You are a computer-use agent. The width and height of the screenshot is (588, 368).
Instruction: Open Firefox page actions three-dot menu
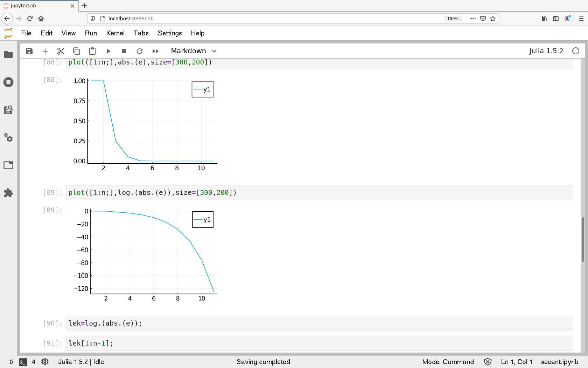click(x=473, y=19)
